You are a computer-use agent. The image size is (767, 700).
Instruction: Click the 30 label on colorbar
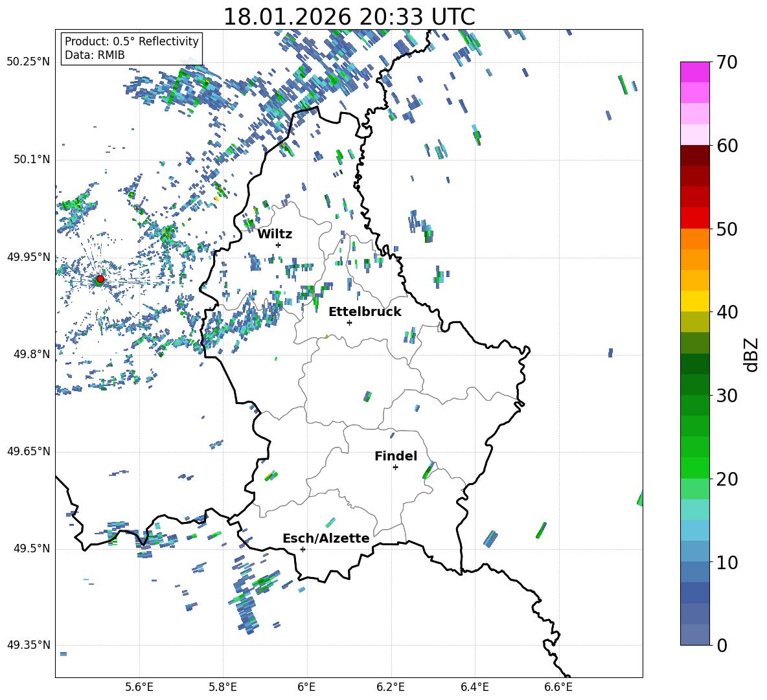coord(727,396)
